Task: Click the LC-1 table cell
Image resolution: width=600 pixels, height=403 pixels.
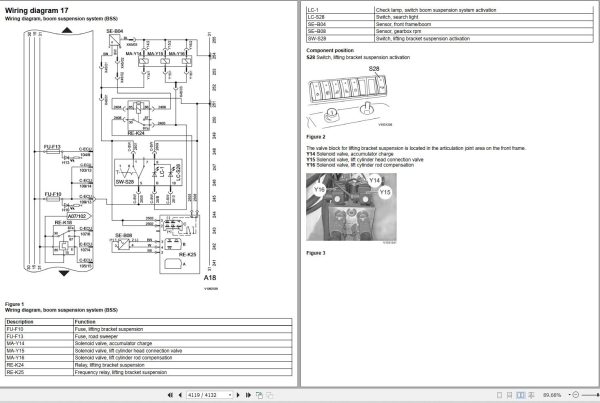Action: [340, 10]
